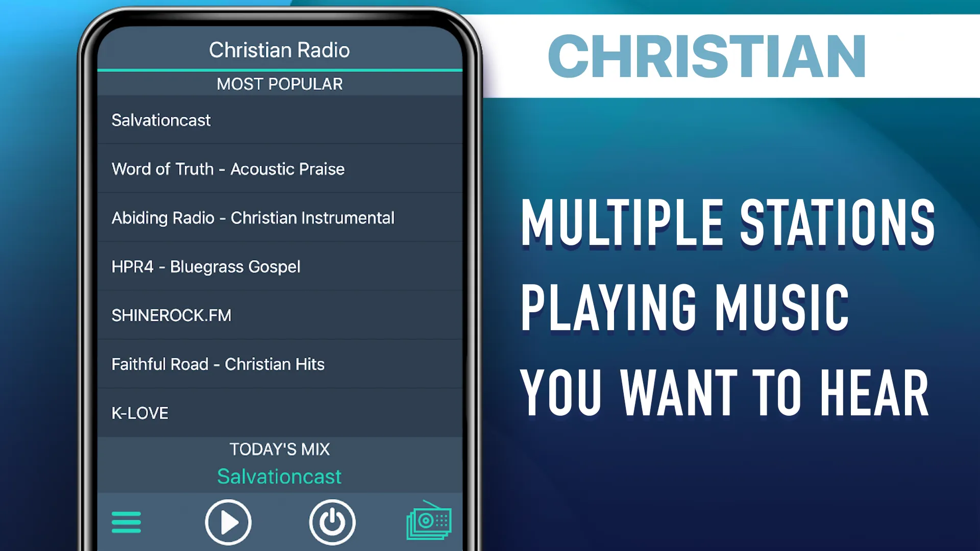Select Word of Truth - Acoustic Praise
980x551 pixels.
click(x=228, y=169)
